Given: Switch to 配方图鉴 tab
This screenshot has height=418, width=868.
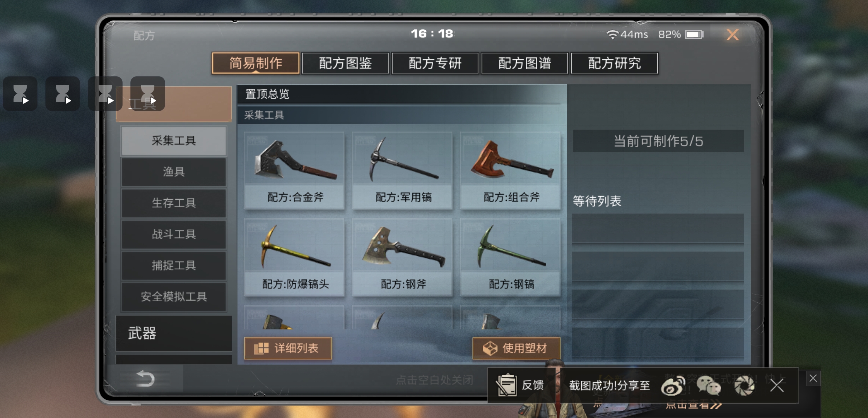Looking at the screenshot, I should click(345, 63).
